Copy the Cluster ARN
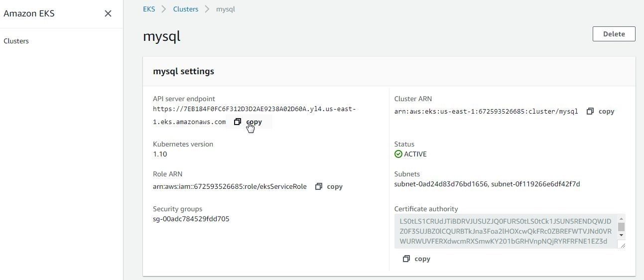 point(600,111)
